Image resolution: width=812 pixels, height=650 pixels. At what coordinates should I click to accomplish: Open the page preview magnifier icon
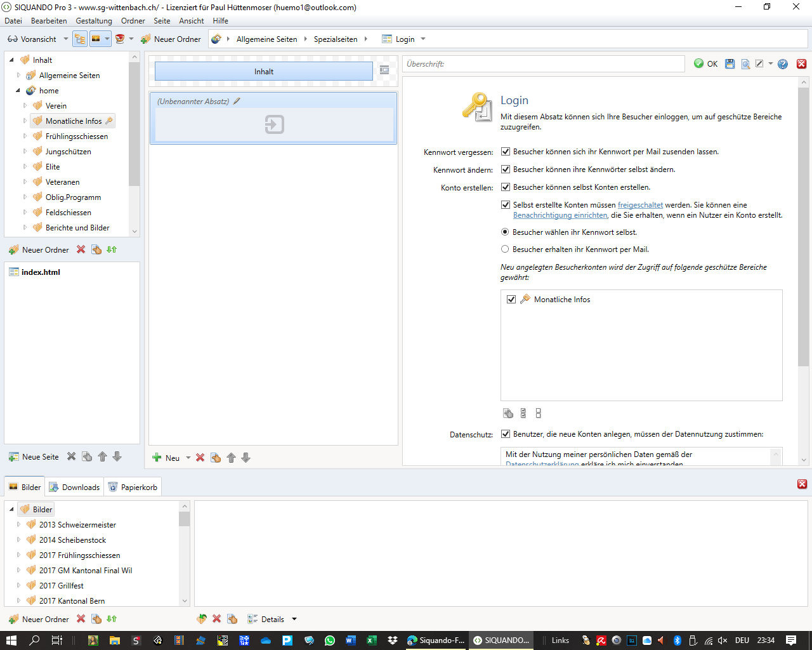[745, 63]
